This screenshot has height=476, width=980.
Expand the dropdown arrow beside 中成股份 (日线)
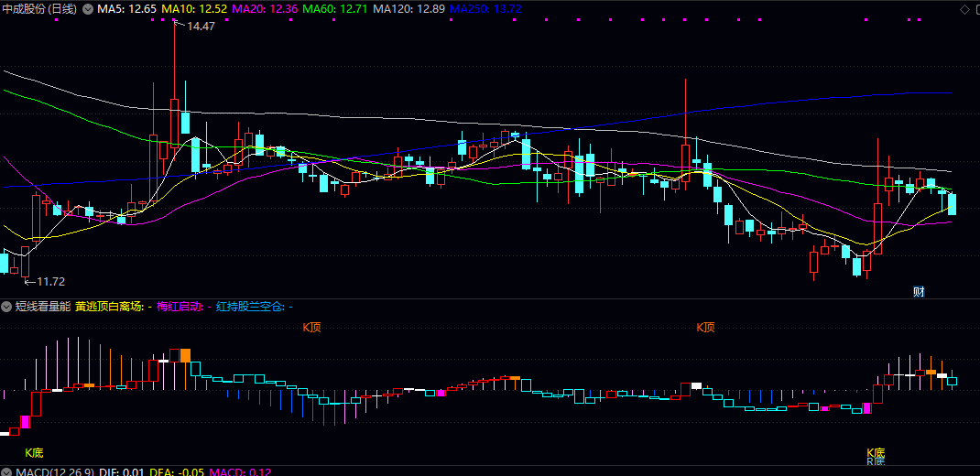click(x=87, y=8)
